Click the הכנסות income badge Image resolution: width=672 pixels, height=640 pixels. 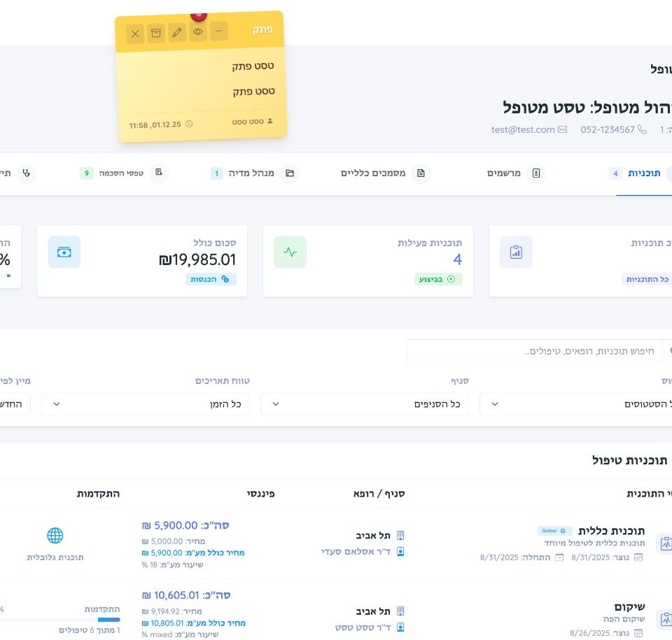tap(211, 279)
